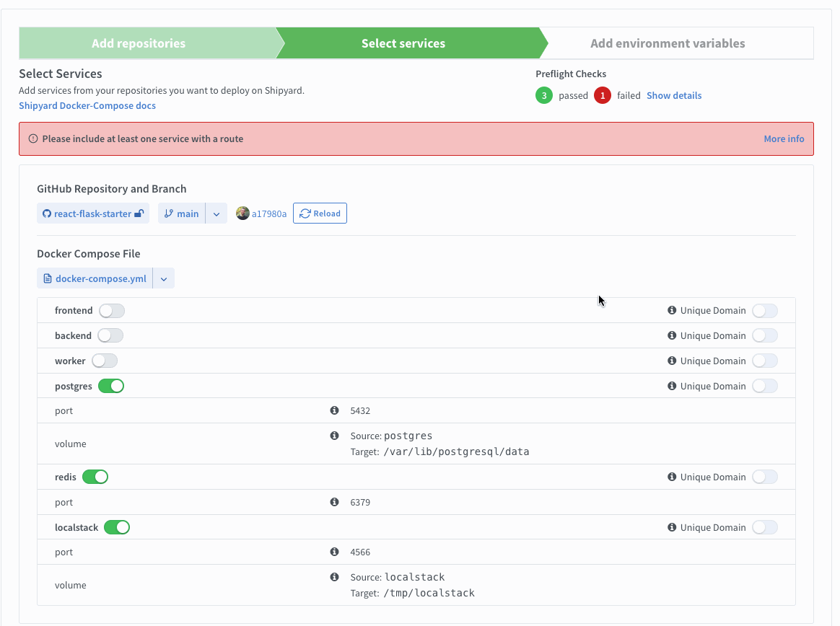
Task: Click the worker service name
Action: point(70,361)
